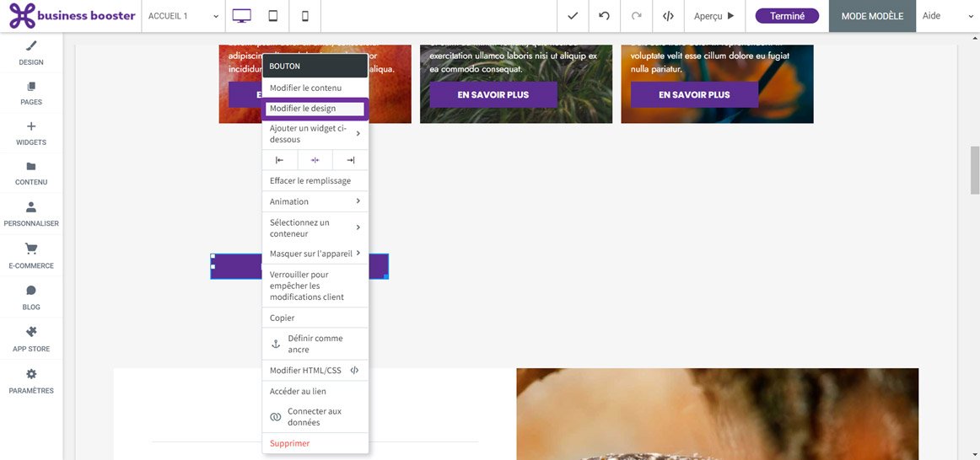Click the undo arrow icon
The width and height of the screenshot is (980, 460).
click(x=604, y=16)
